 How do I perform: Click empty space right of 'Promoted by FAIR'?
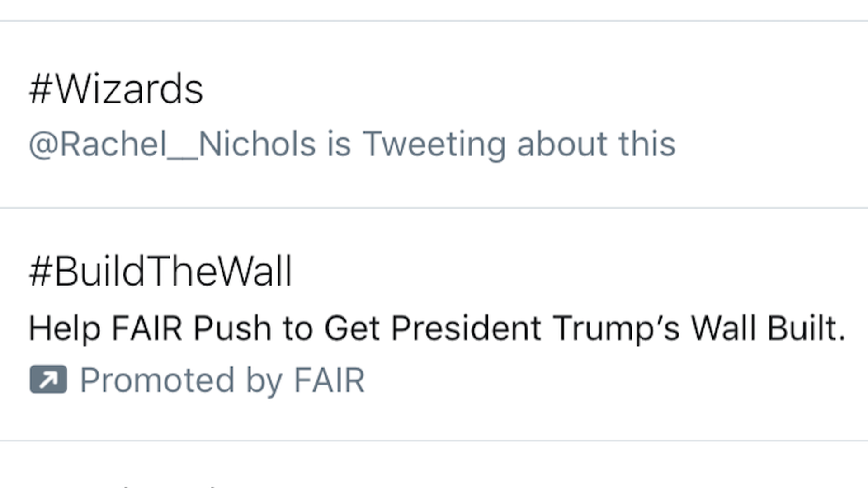point(615,380)
